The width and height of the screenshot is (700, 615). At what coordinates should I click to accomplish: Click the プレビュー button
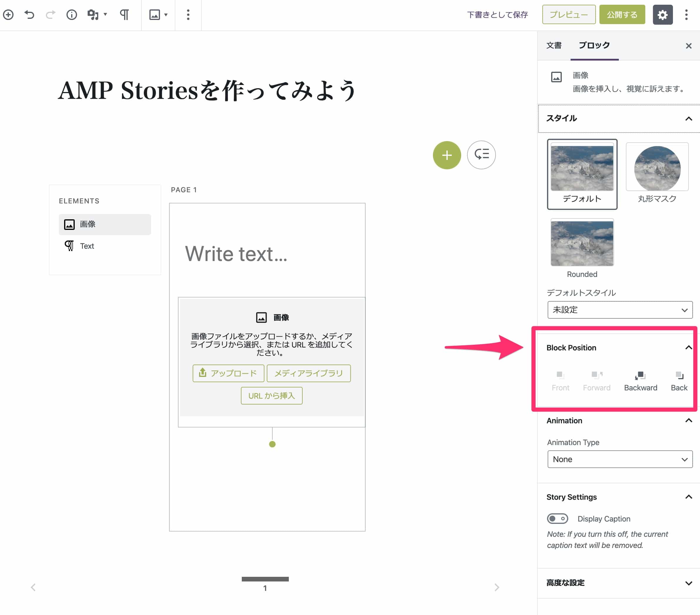(x=569, y=15)
